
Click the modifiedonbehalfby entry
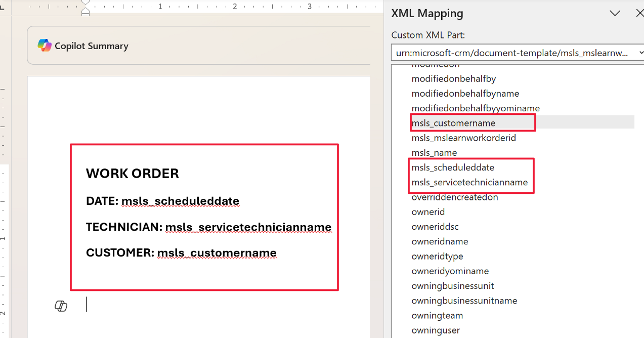453,78
